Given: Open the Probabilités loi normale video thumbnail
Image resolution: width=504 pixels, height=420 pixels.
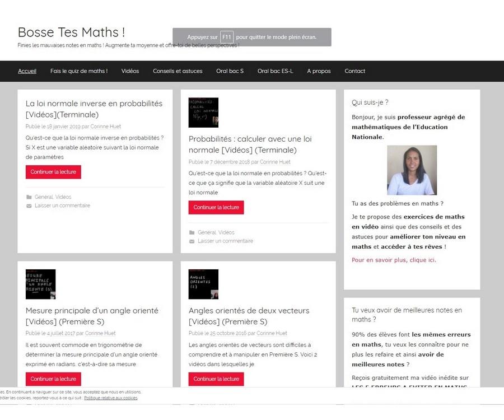Looking at the screenshot, I should point(203,113).
